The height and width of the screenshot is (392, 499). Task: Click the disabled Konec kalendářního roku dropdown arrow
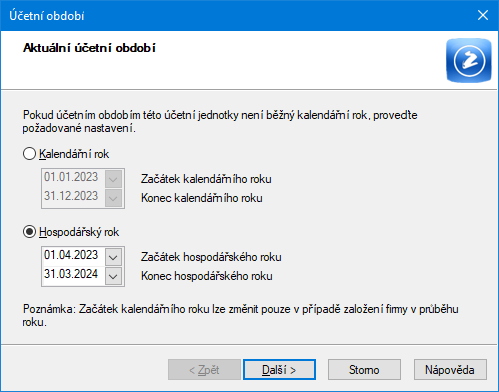113,198
